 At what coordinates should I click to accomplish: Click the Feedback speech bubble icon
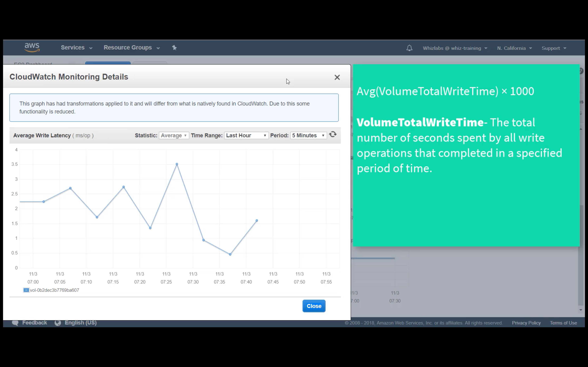[x=15, y=323]
